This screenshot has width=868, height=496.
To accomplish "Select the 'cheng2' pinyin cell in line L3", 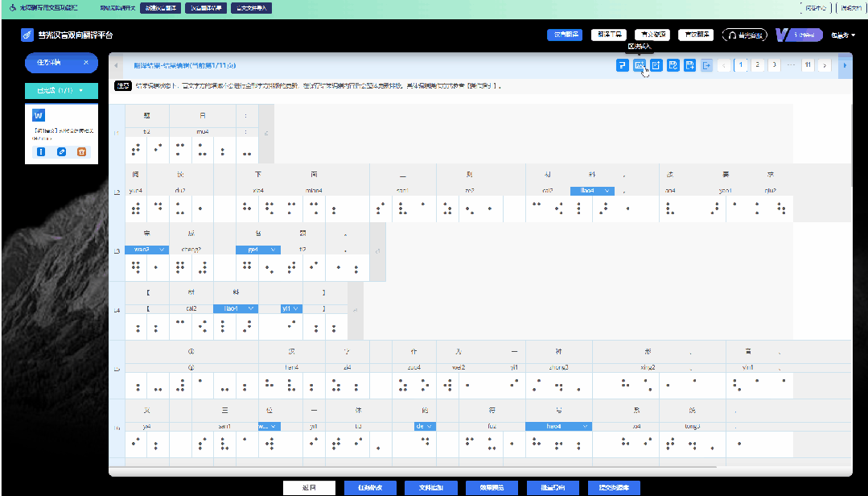I will 191,250.
